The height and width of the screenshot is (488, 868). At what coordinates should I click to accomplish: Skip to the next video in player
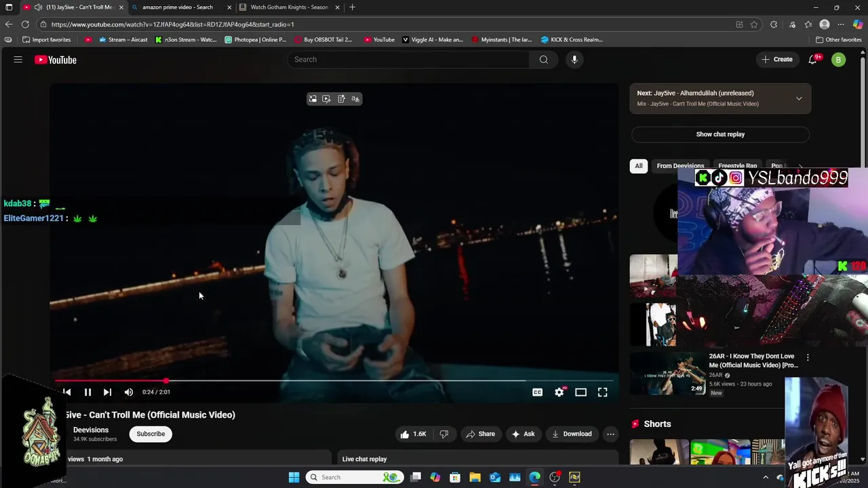(x=107, y=392)
